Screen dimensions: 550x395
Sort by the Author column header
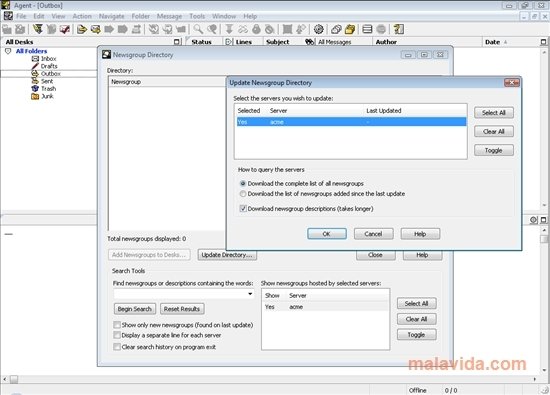coord(386,42)
